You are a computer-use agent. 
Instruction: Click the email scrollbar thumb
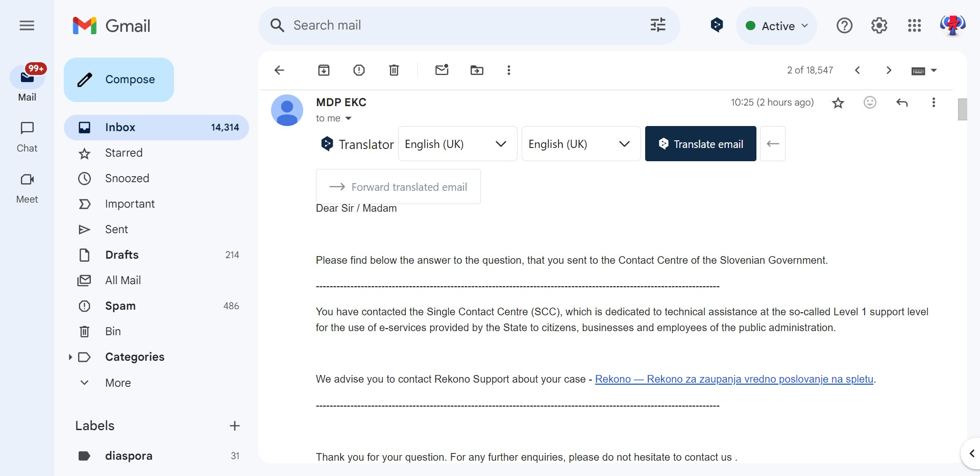[963, 109]
